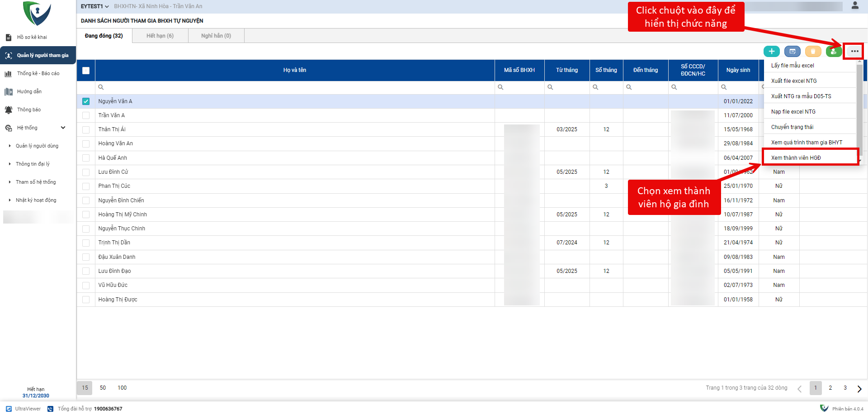Expand the Hệ thống sidebar section
868x415 pixels.
coord(63,128)
